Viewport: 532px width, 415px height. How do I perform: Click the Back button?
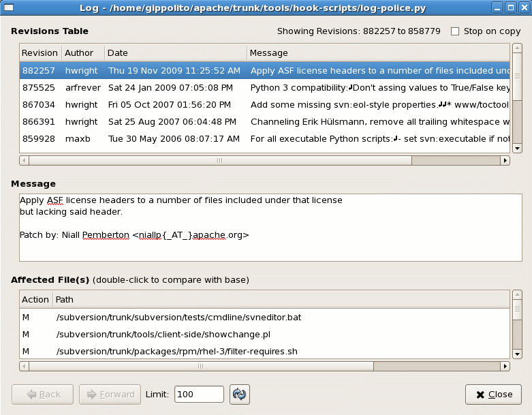(x=42, y=395)
